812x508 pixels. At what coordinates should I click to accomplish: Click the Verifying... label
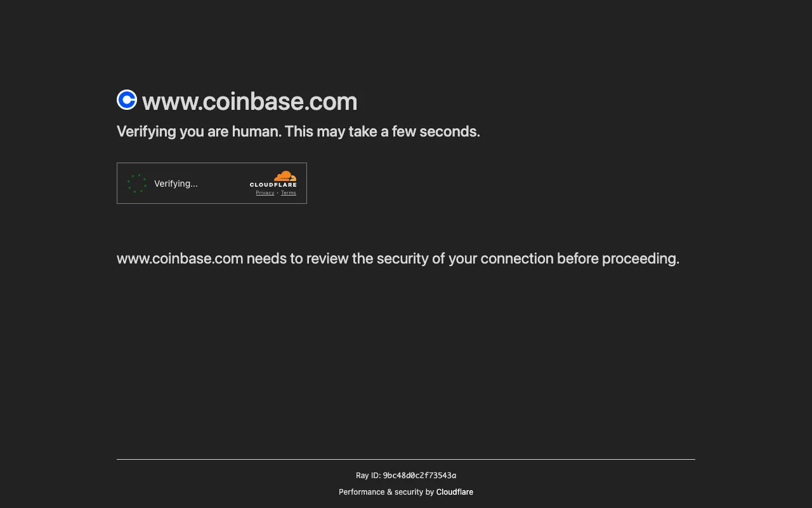pos(176,184)
